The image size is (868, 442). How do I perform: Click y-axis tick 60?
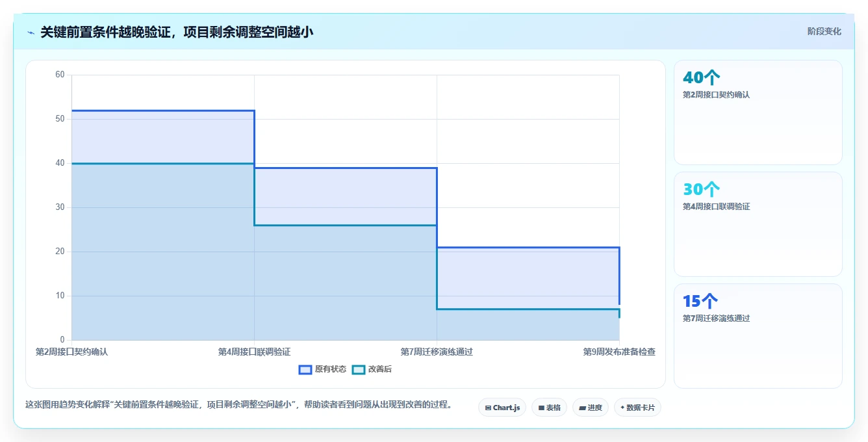(x=60, y=75)
